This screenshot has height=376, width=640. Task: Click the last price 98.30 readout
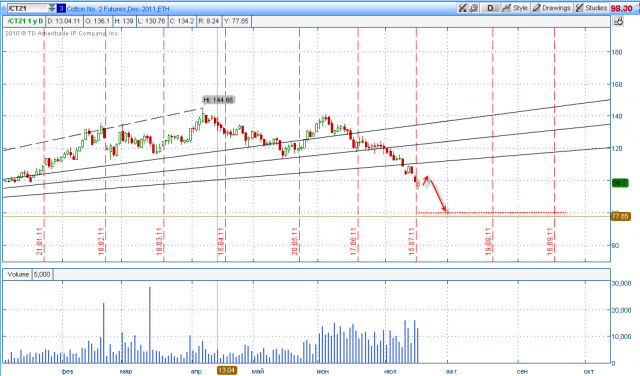622,8
